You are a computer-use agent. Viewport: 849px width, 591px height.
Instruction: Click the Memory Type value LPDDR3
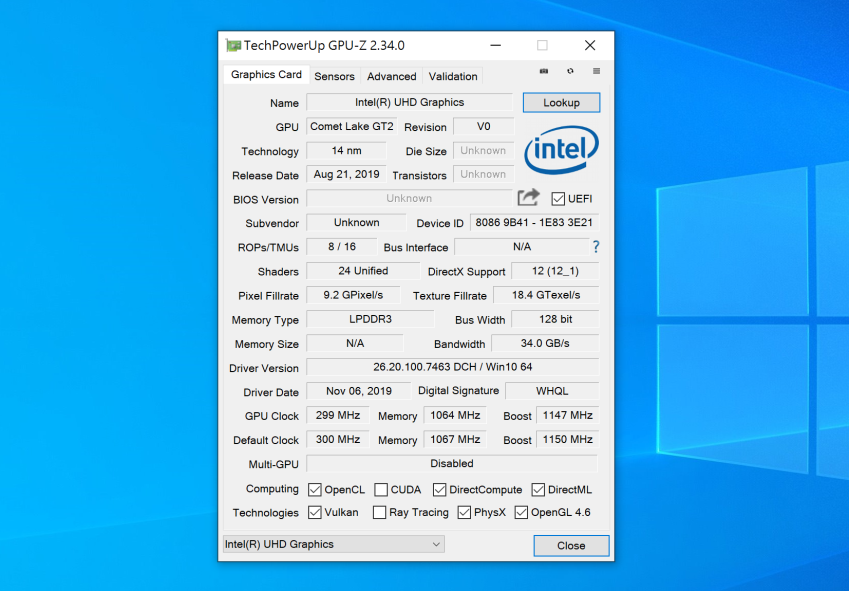pos(370,319)
